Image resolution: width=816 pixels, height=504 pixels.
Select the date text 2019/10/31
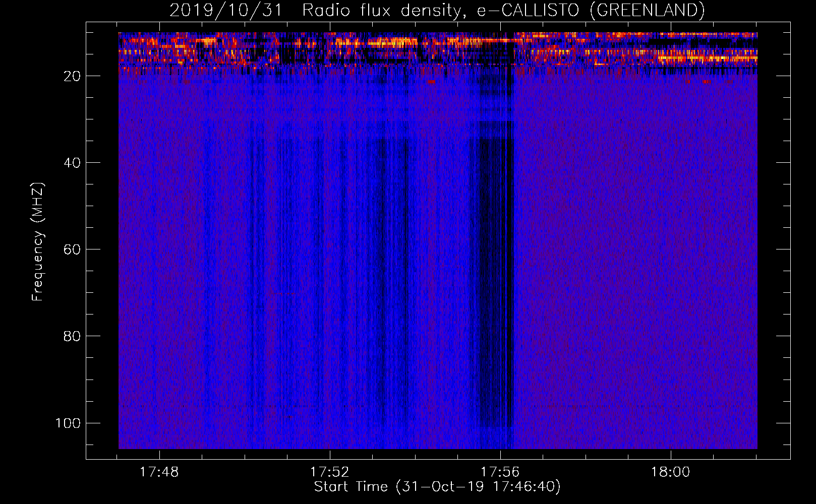pos(226,10)
